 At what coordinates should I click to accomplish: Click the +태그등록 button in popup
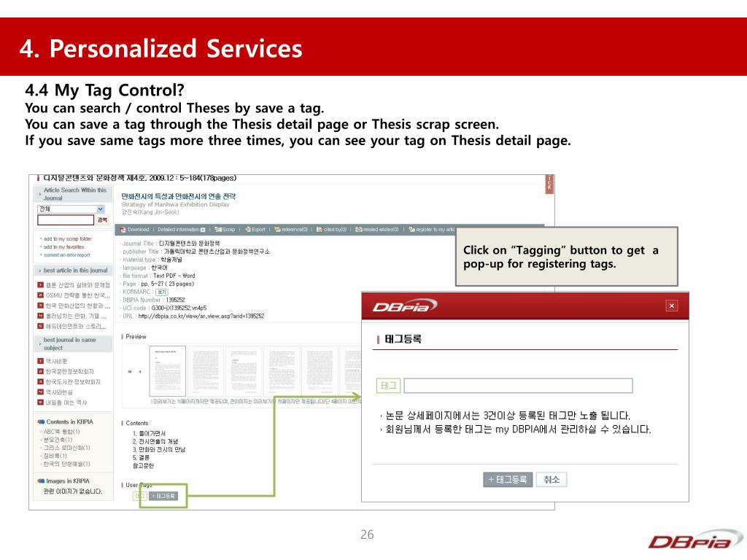[508, 480]
